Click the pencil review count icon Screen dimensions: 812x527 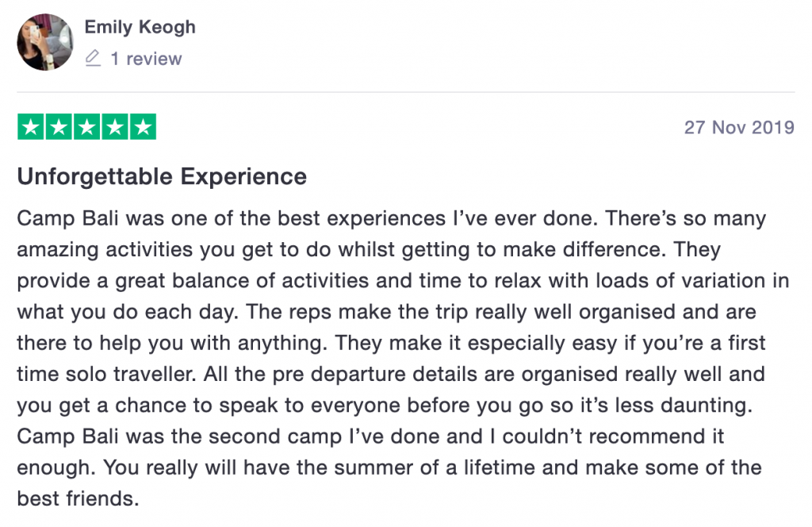click(x=93, y=58)
